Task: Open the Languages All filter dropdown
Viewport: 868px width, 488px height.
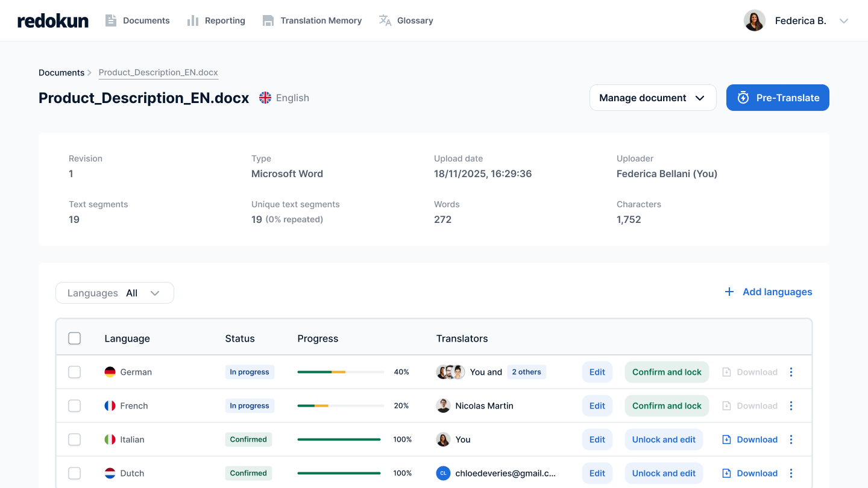Action: pos(115,292)
